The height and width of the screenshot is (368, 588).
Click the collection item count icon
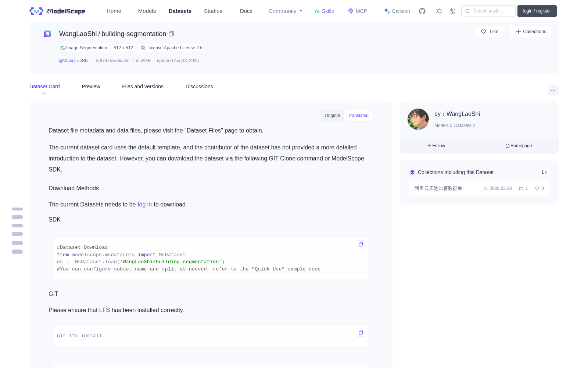tap(521, 188)
